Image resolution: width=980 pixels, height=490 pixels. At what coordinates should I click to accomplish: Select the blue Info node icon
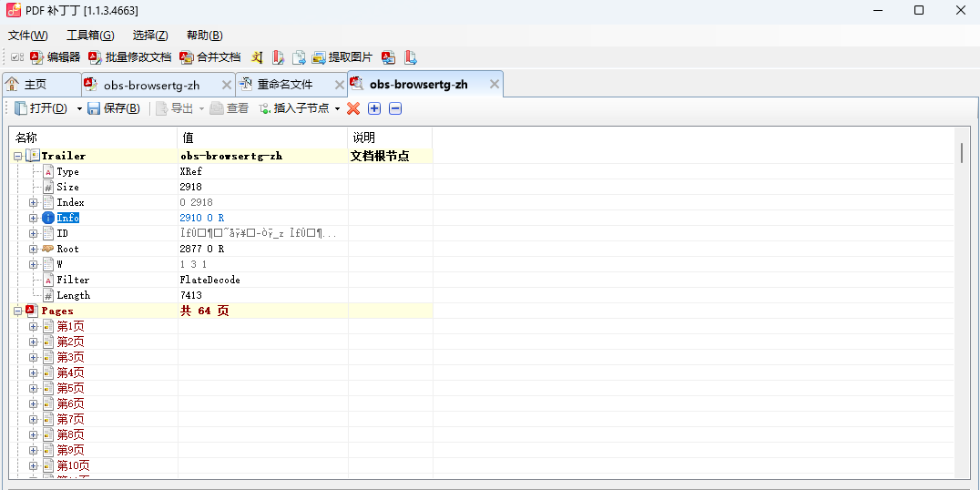click(48, 218)
